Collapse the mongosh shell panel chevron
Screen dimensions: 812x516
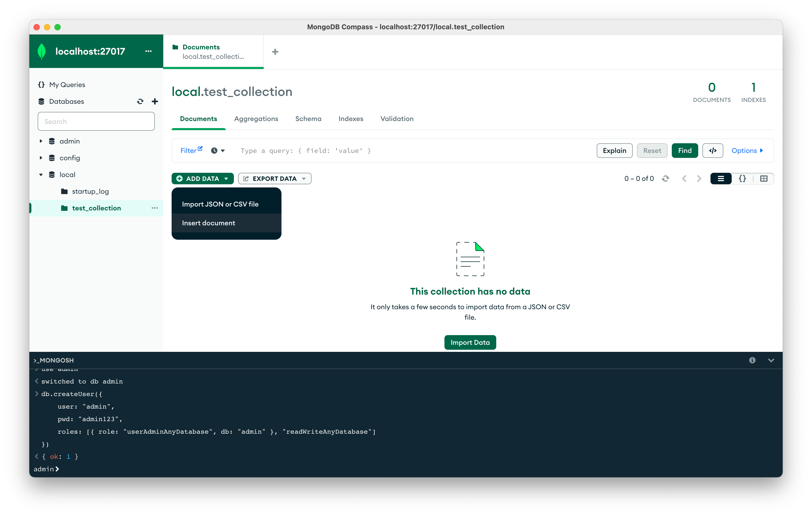point(771,360)
